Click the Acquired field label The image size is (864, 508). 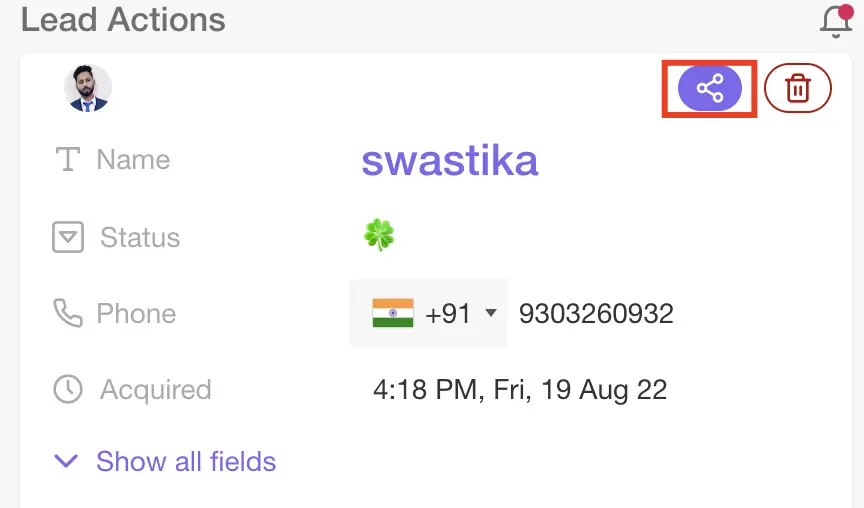pos(155,389)
